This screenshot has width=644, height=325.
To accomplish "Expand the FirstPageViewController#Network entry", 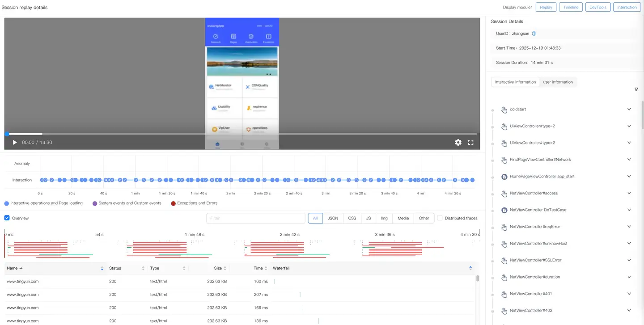I will coord(629,160).
